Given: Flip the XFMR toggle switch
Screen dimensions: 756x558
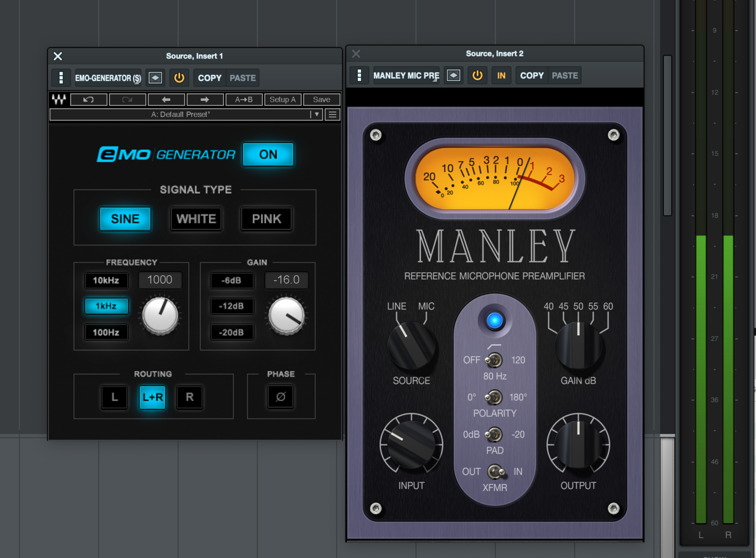Looking at the screenshot, I should (x=496, y=472).
